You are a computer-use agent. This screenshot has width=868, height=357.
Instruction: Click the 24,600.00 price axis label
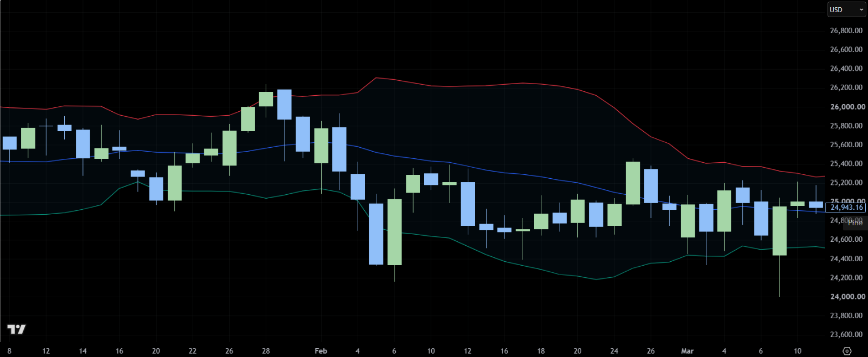pyautogui.click(x=847, y=240)
